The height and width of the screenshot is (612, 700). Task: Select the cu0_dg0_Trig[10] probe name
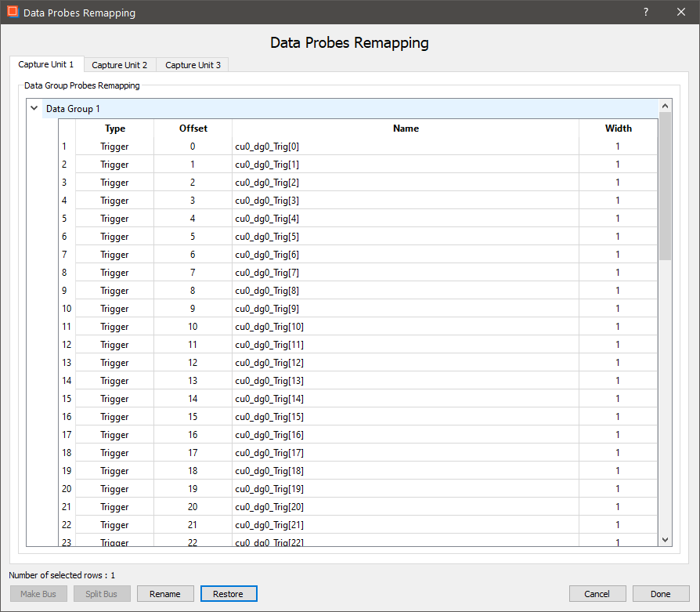coord(269,327)
